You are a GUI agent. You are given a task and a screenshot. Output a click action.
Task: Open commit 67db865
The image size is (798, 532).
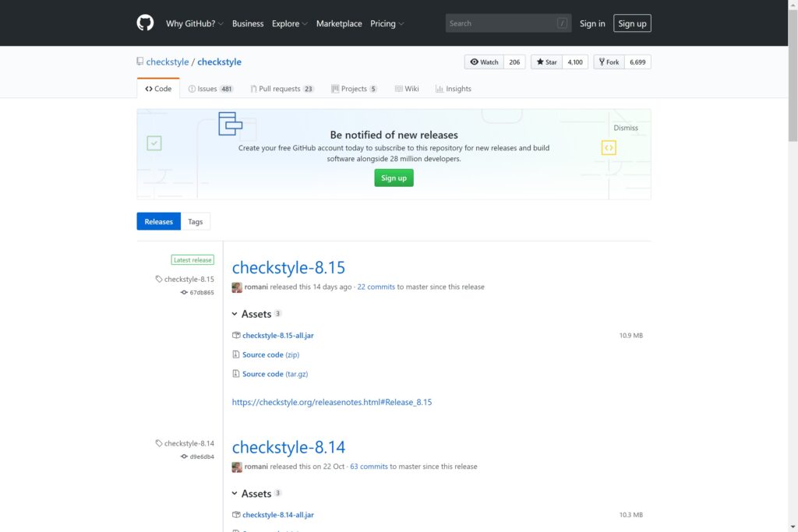[x=202, y=292]
